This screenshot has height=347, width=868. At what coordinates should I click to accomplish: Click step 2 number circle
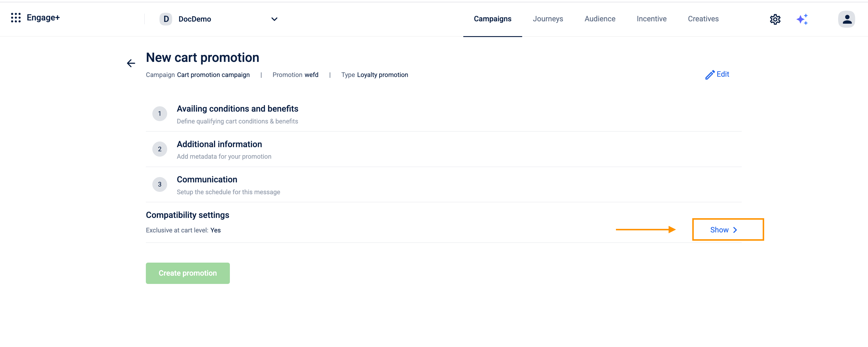(159, 149)
